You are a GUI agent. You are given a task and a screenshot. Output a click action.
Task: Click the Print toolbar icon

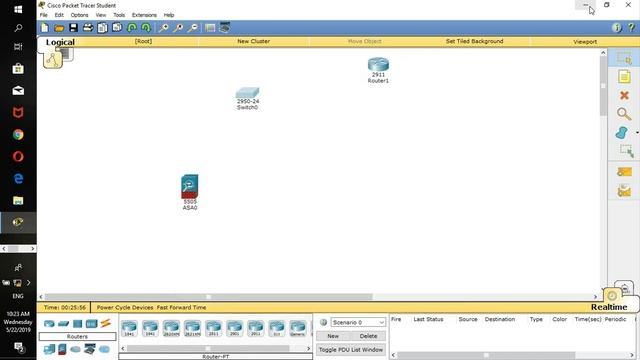coord(88,28)
